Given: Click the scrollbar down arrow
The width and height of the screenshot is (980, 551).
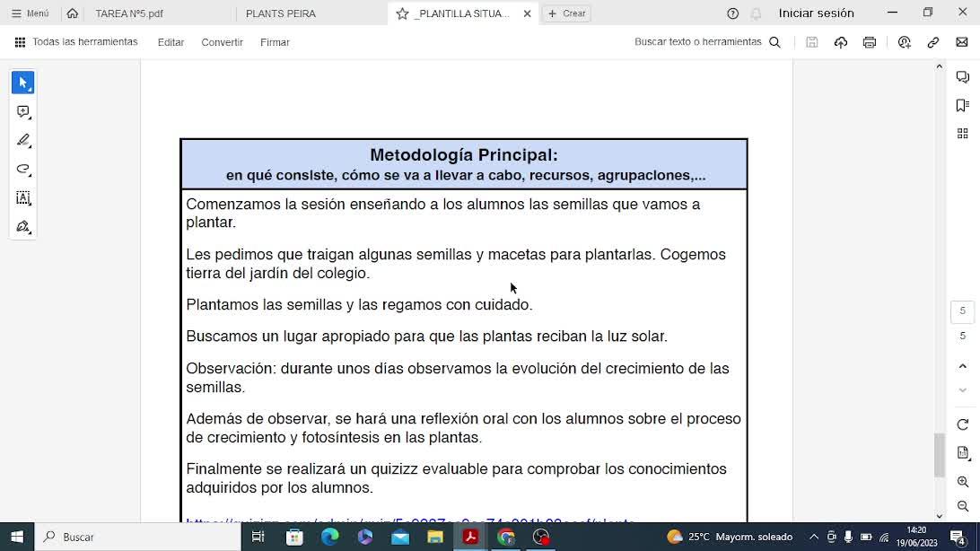Looking at the screenshot, I should click(x=940, y=517).
